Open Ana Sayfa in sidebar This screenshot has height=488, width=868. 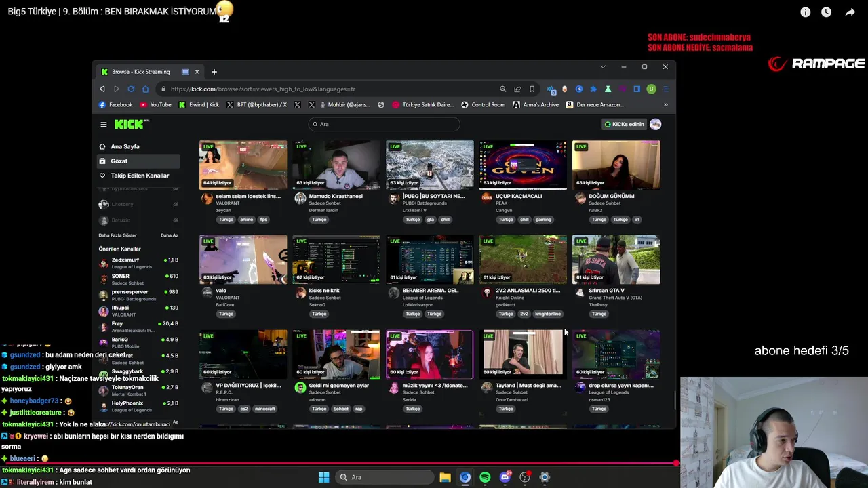pyautogui.click(x=138, y=146)
